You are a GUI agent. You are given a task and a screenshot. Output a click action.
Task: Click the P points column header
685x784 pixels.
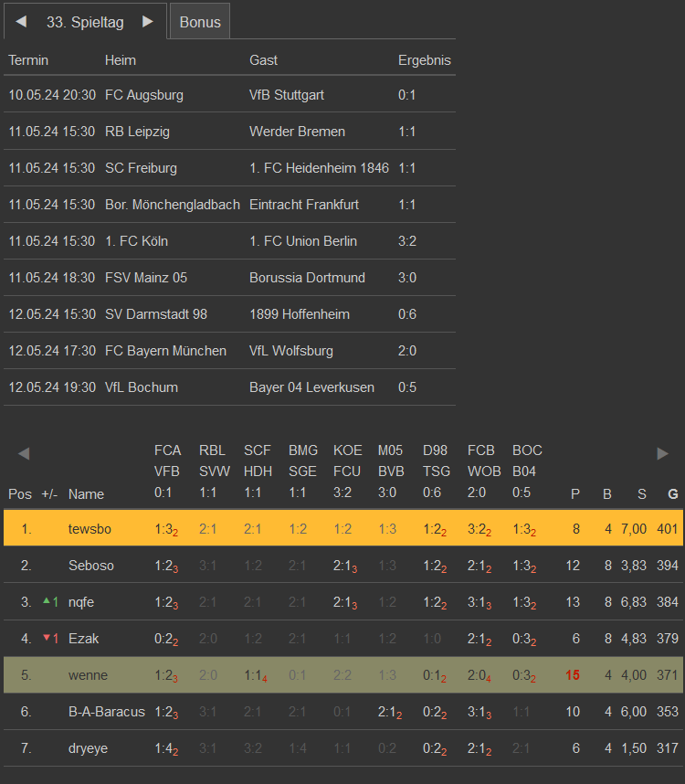pos(574,494)
